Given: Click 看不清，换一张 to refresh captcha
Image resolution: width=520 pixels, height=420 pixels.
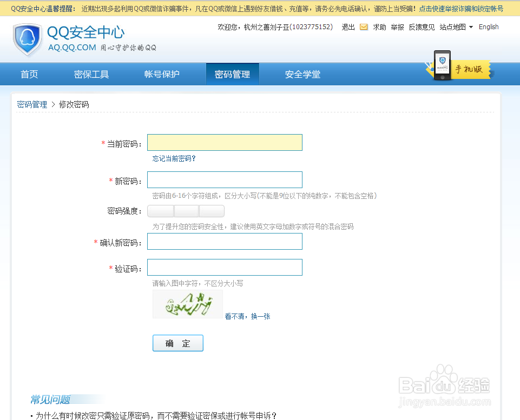Looking at the screenshot, I should coord(247,316).
